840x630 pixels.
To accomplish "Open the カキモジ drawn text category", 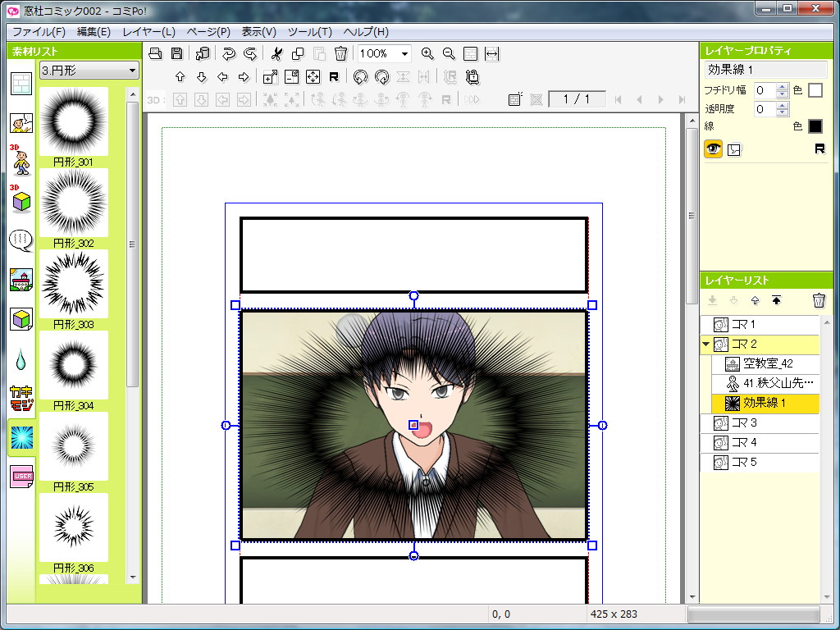I will [x=21, y=398].
